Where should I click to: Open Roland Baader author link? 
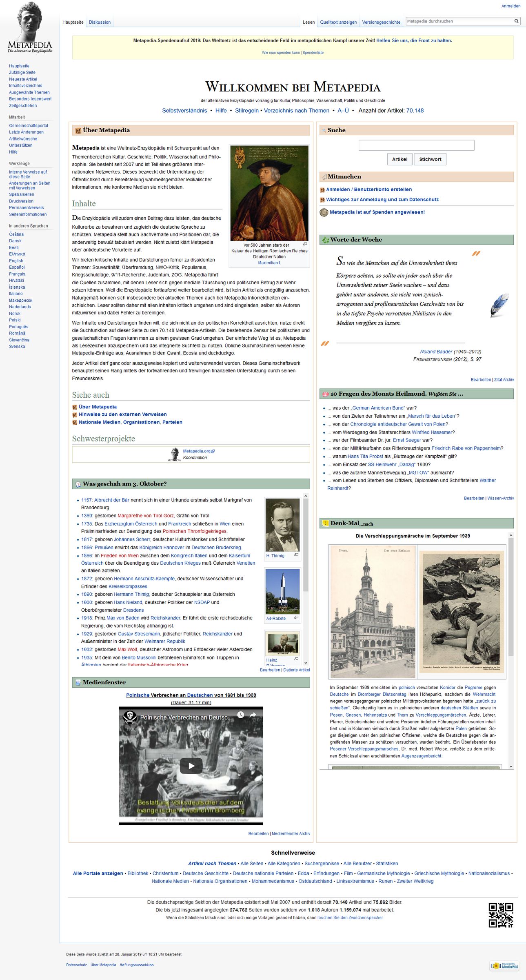(x=436, y=352)
